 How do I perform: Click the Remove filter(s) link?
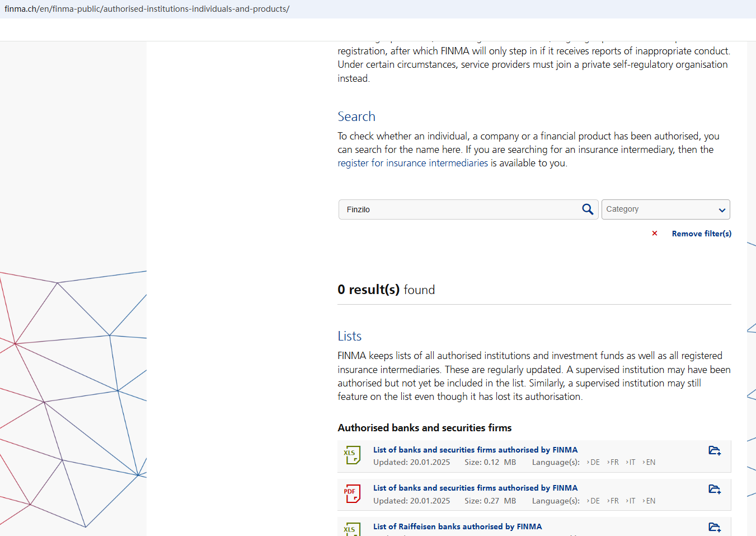pyautogui.click(x=701, y=234)
